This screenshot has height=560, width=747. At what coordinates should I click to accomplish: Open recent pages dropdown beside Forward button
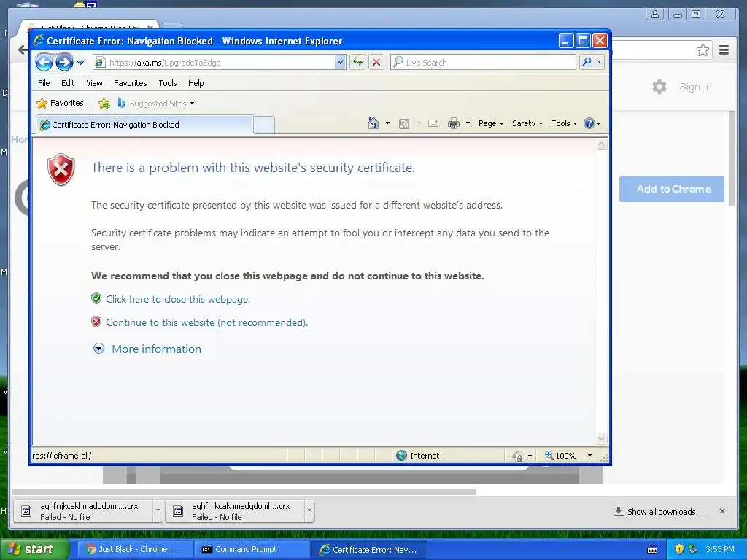pyautogui.click(x=80, y=63)
